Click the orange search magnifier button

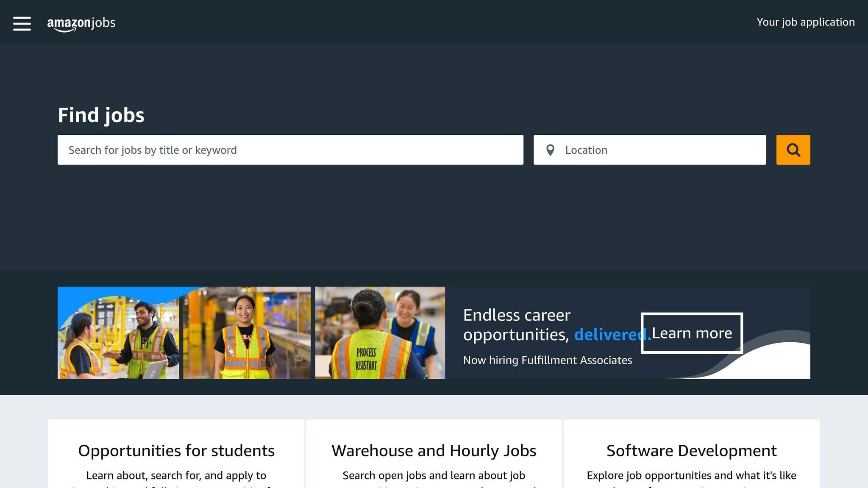coord(793,150)
